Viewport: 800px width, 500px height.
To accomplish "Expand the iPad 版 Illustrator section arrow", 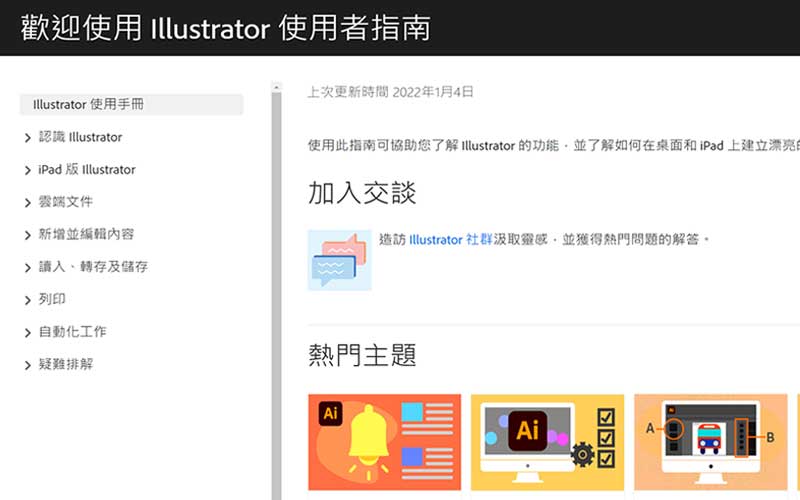I will click(x=28, y=171).
